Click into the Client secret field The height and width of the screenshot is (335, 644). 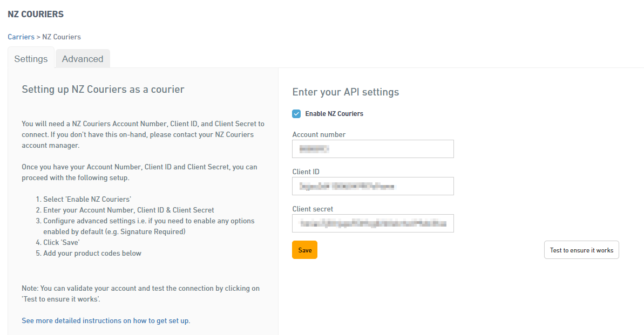(373, 223)
